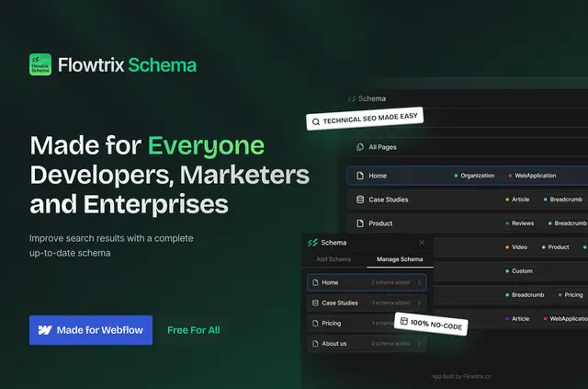Click the Home page file icon in table
Image resolution: width=588 pixels, height=389 pixels.
point(360,176)
